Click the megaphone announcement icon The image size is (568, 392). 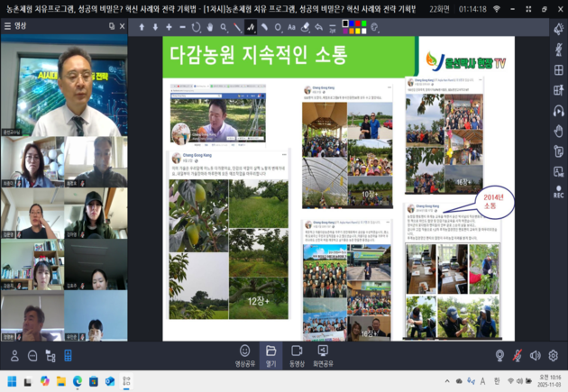tap(558, 29)
